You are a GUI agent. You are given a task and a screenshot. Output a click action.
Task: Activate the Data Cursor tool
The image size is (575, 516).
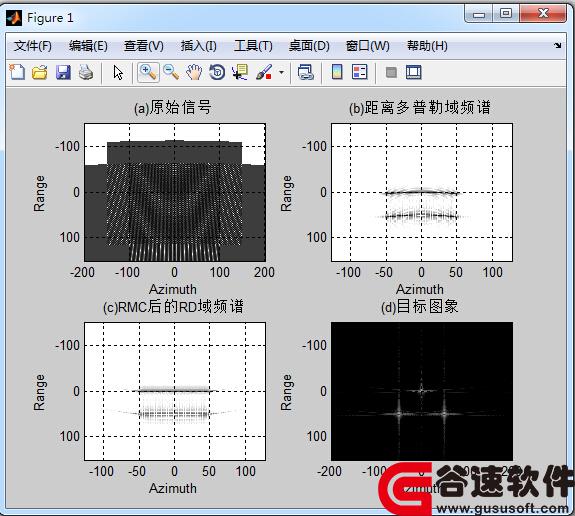pos(240,72)
